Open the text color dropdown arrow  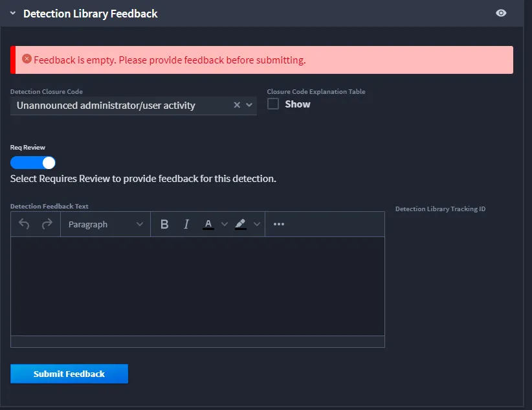point(225,224)
